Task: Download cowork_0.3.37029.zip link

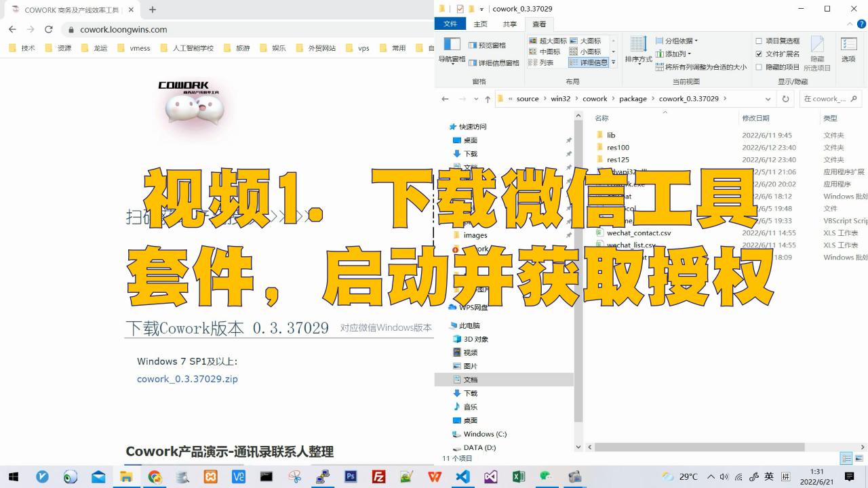Action: pyautogui.click(x=187, y=379)
